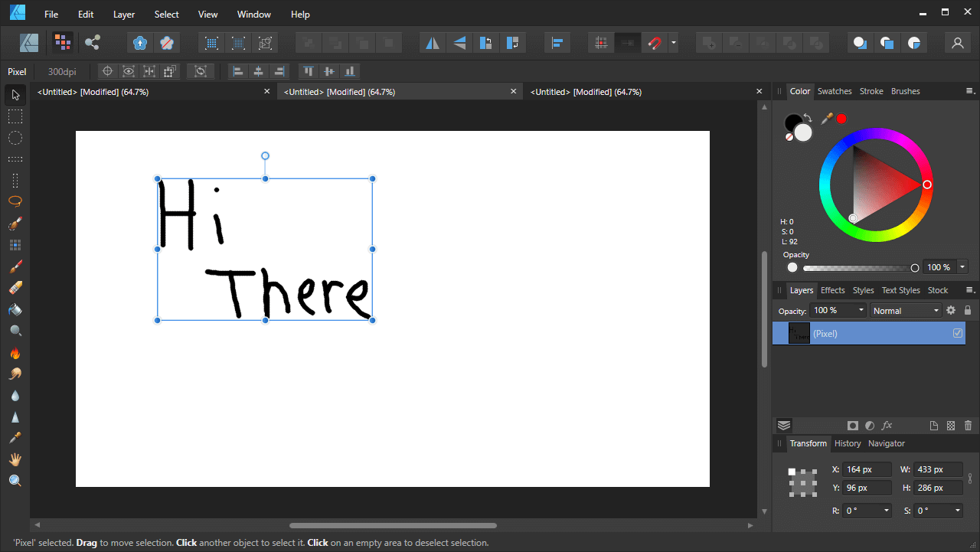Activate the Smudge tool
The height and width of the screenshot is (552, 980).
[x=15, y=373]
